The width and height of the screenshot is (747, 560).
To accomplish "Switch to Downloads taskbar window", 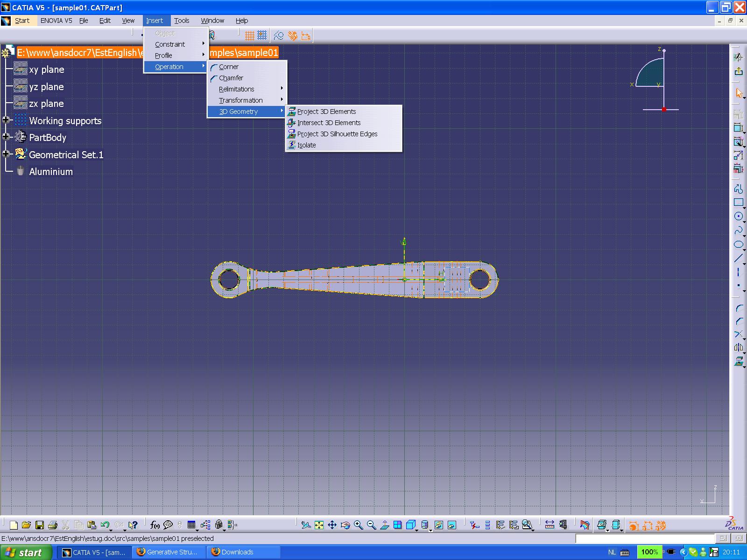I will tap(244, 552).
